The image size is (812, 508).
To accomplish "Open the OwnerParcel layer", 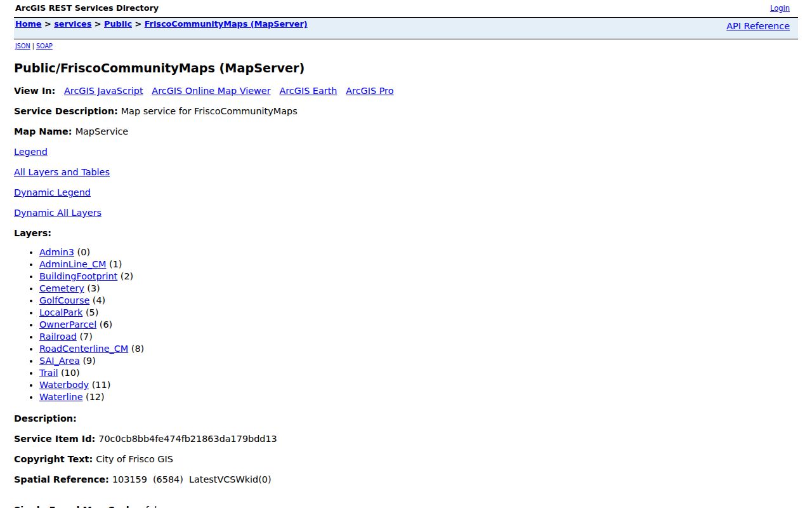I will click(68, 324).
